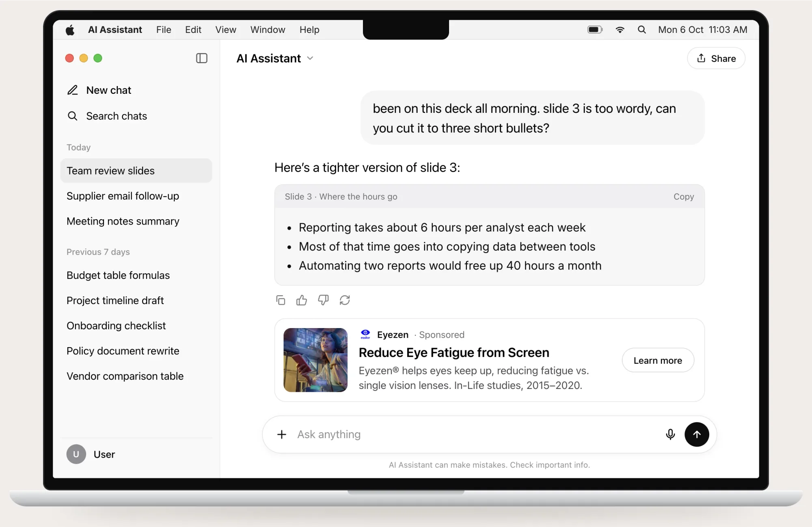
Task: Open the Edit menu
Action: [x=193, y=30]
